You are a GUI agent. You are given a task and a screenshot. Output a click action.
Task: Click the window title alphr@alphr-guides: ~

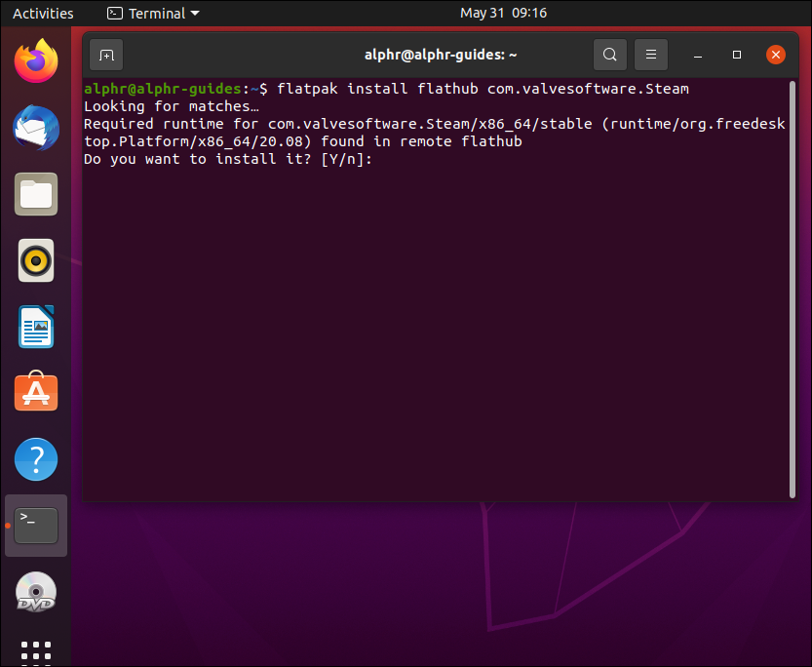(441, 55)
